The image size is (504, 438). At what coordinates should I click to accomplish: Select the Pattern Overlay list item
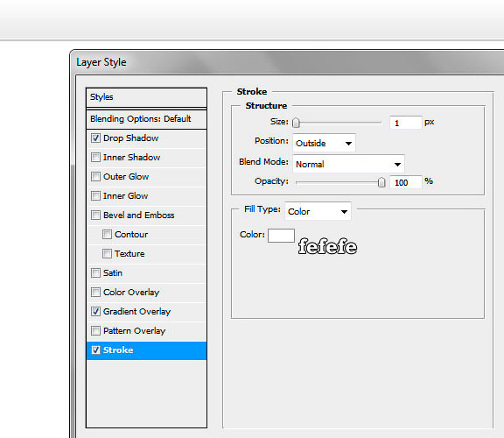[x=146, y=331]
